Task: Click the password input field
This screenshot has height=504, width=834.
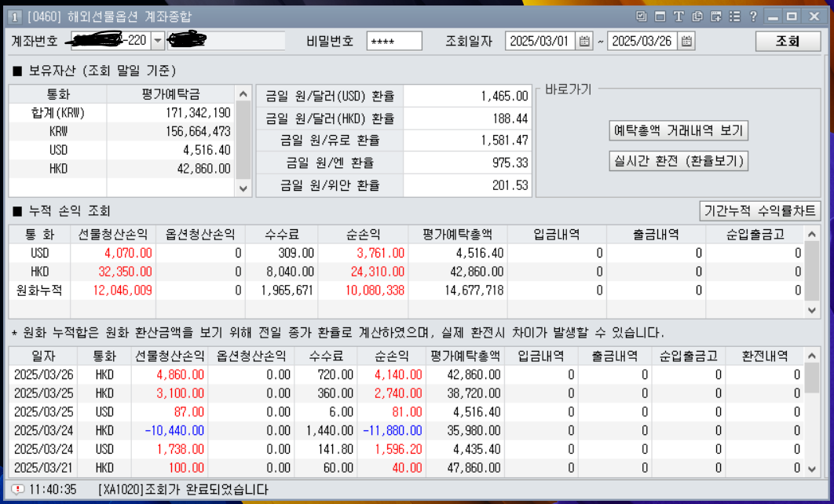Action: [394, 41]
